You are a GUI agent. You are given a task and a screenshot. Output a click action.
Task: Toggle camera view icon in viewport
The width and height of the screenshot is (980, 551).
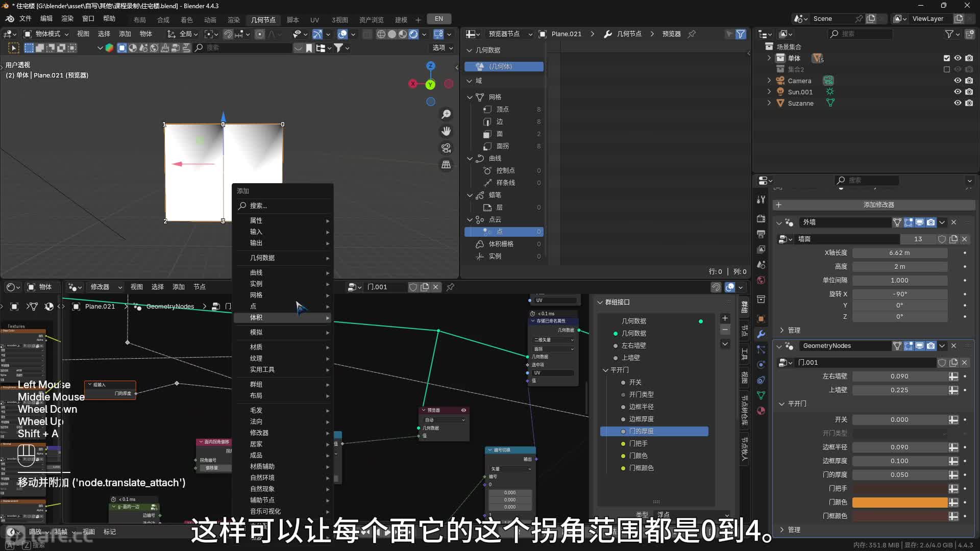tap(446, 148)
